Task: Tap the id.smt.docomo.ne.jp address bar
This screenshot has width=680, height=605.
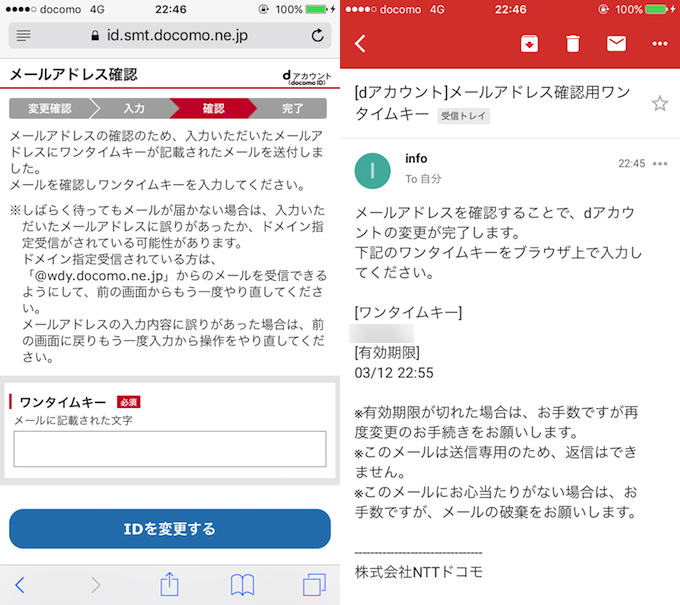Action: 170,36
